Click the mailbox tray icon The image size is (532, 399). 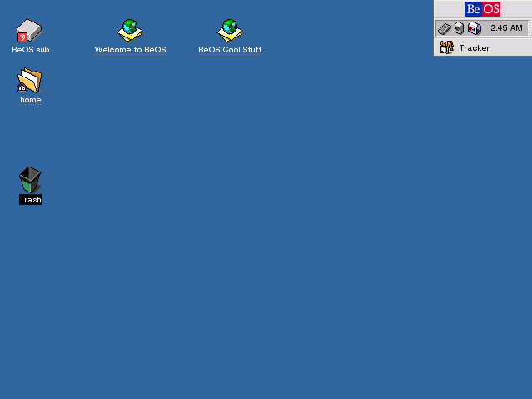pyautogui.click(x=475, y=28)
